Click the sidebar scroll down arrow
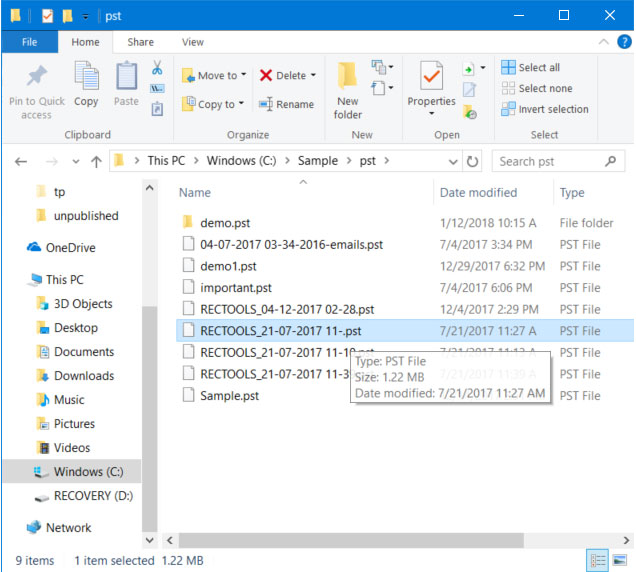This screenshot has height=572, width=636. point(150,540)
